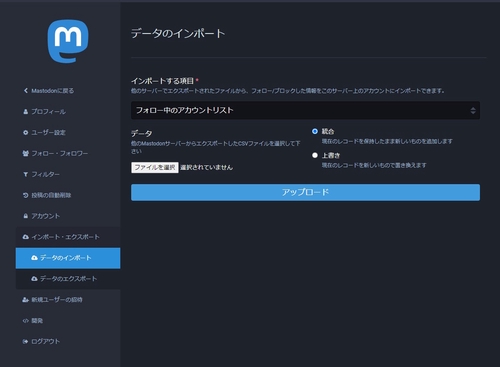The width and height of the screenshot is (500, 367).
Task: Select the 上書き radio button
Action: 315,155
